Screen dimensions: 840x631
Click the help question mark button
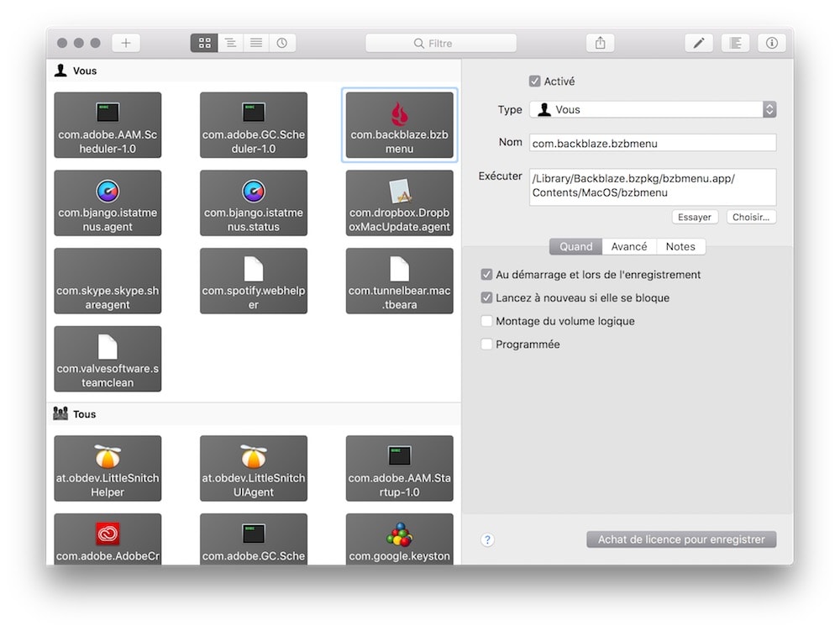tap(487, 539)
